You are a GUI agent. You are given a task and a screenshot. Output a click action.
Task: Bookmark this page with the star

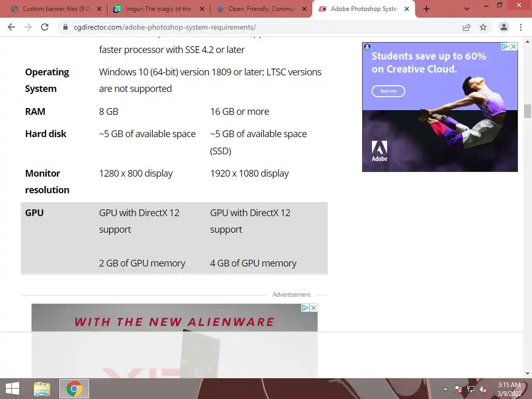point(483,27)
